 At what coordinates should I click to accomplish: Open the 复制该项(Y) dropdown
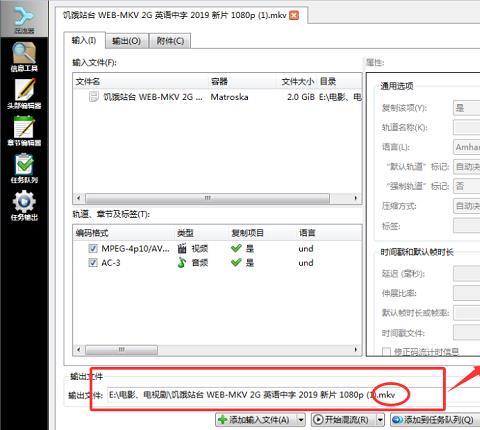(x=467, y=108)
